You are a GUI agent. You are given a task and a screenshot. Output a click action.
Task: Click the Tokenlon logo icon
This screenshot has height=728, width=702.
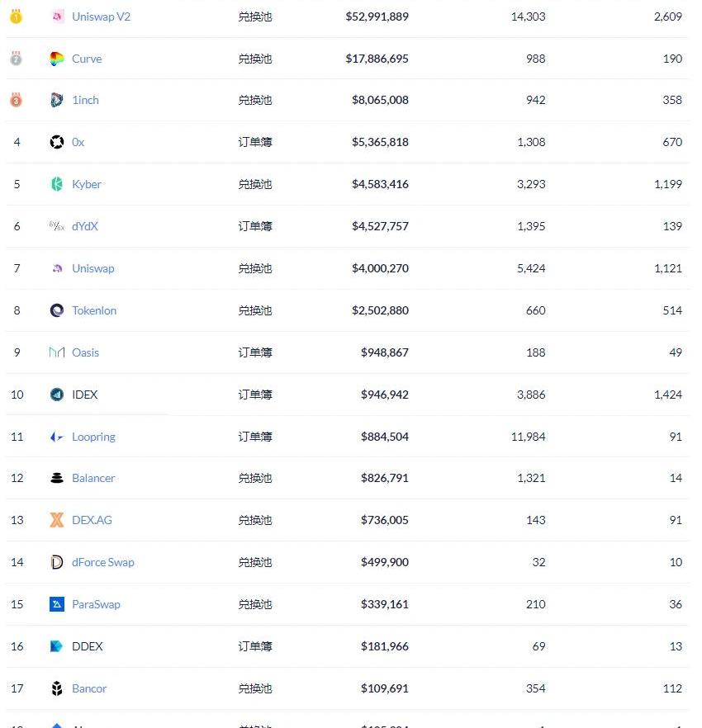(x=57, y=310)
